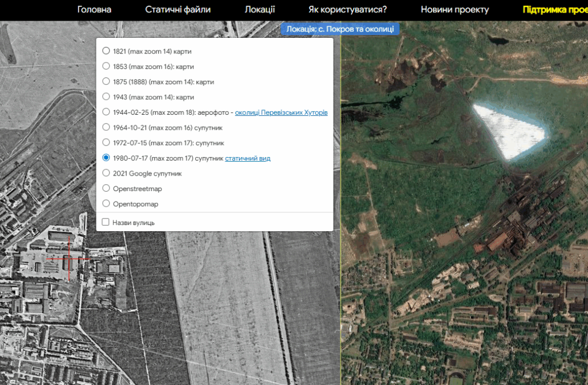Open Як користуватися? help page
Screen dimensions: 588x385
pyautogui.click(x=347, y=10)
